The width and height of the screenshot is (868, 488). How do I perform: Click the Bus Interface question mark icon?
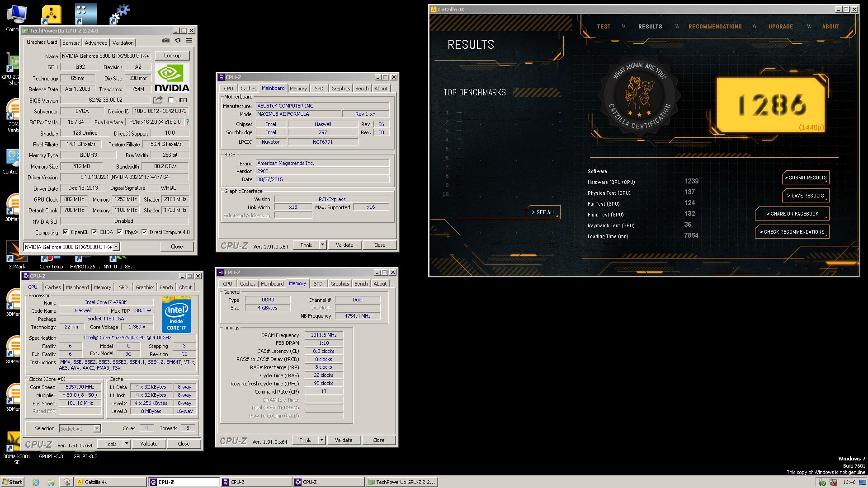click(x=188, y=122)
